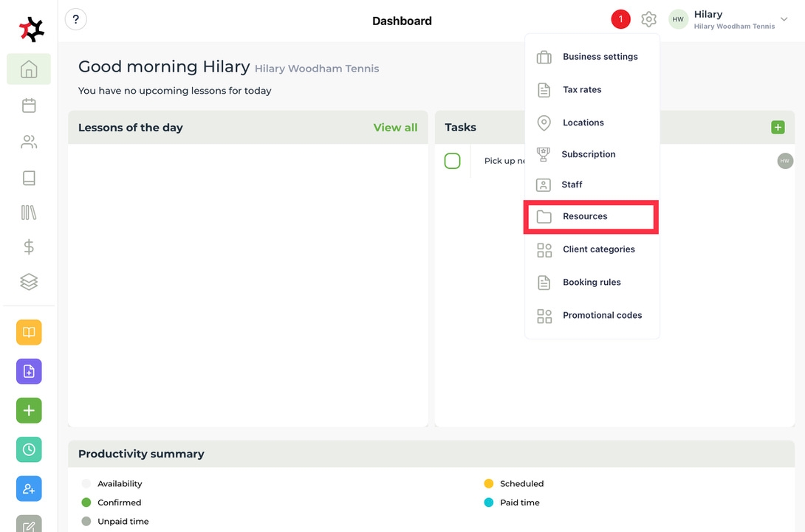This screenshot has width=805, height=532.
Task: Open the red notification badge
Action: click(620, 20)
